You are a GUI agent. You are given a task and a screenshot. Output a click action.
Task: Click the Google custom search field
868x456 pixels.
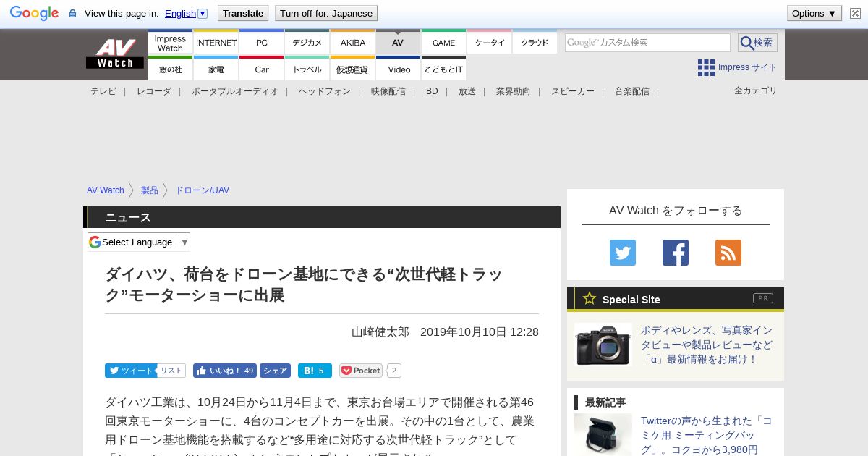click(647, 43)
